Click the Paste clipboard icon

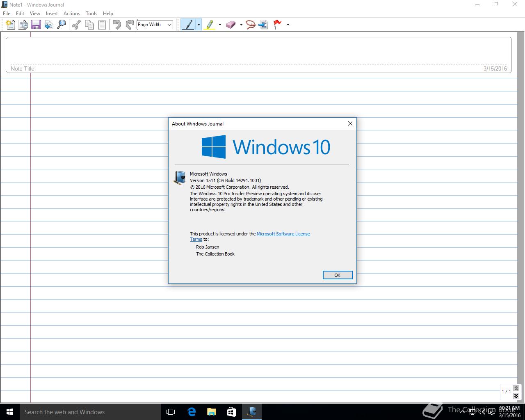click(102, 25)
